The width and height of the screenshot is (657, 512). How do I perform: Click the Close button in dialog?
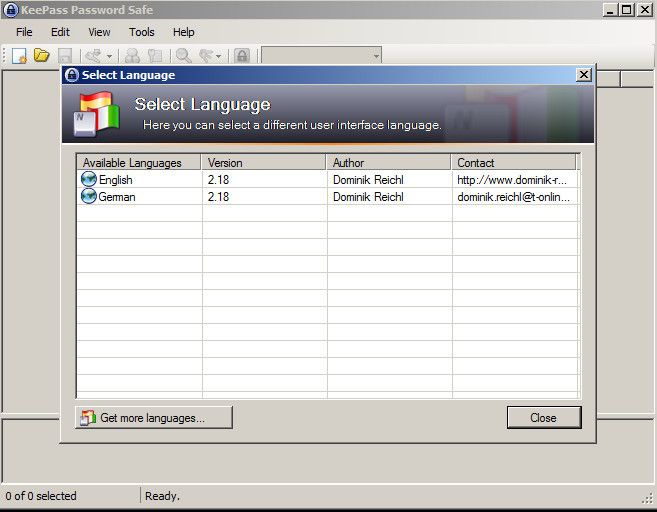click(x=544, y=418)
